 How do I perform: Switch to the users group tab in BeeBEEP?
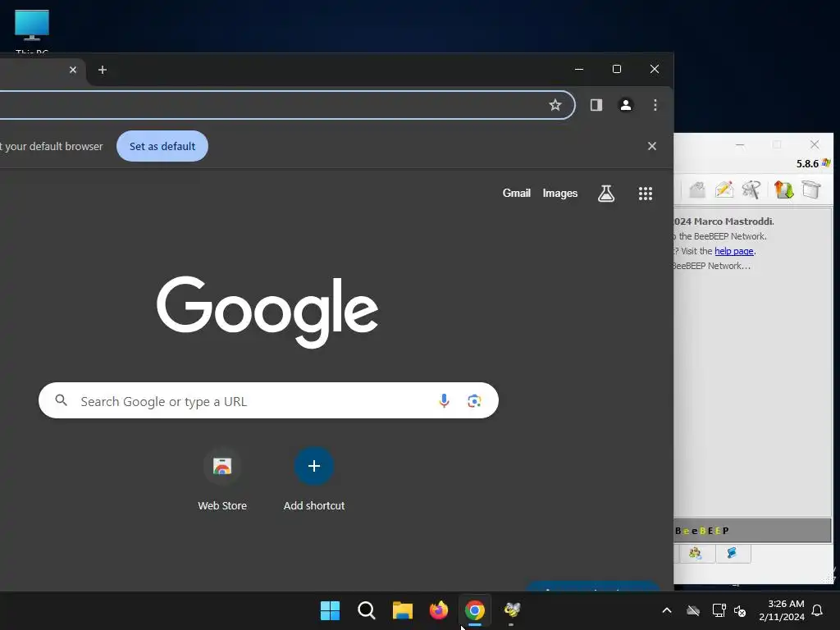[x=696, y=553]
